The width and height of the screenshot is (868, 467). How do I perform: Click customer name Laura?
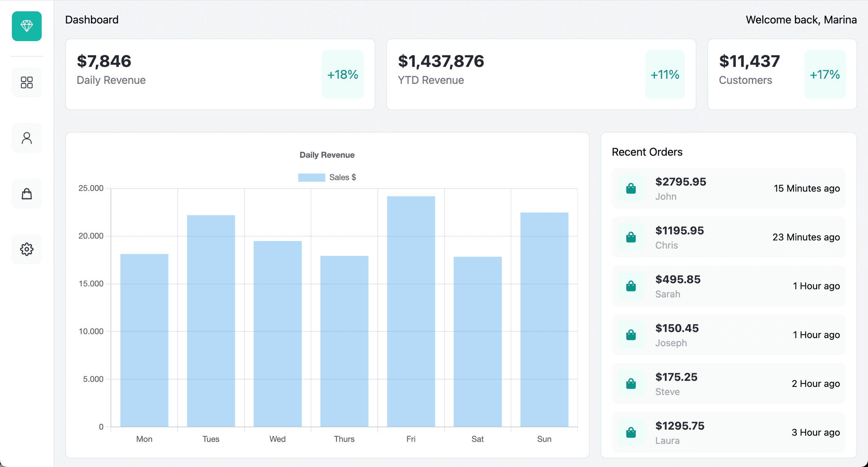pyautogui.click(x=668, y=440)
